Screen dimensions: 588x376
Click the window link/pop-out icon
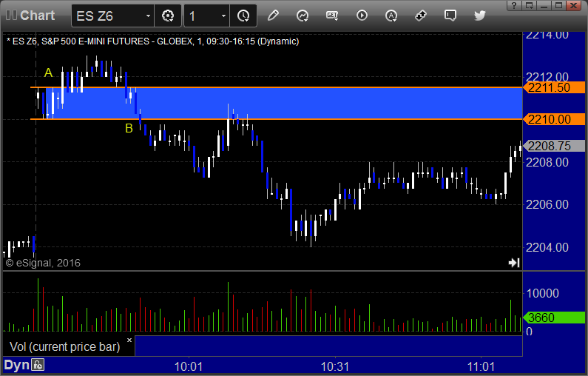530,5
